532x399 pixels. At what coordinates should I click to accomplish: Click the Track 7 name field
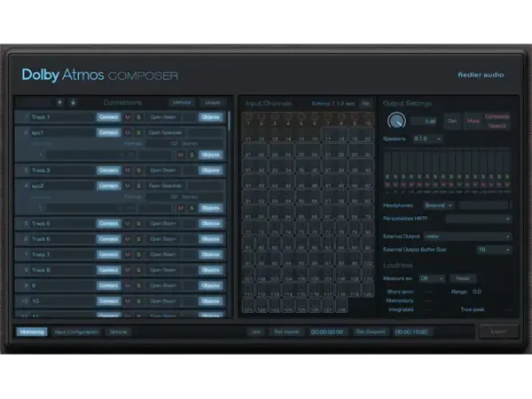pyautogui.click(x=62, y=254)
